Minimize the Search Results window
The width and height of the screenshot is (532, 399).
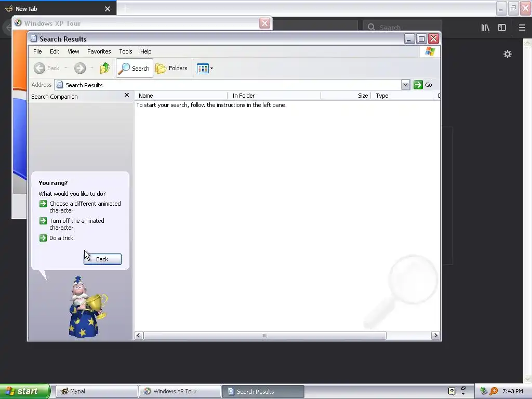pos(409,39)
